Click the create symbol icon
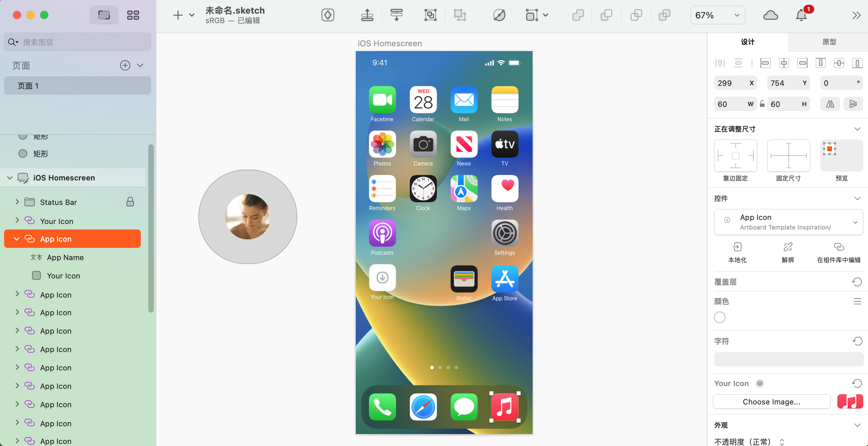The width and height of the screenshot is (868, 446). point(328,15)
